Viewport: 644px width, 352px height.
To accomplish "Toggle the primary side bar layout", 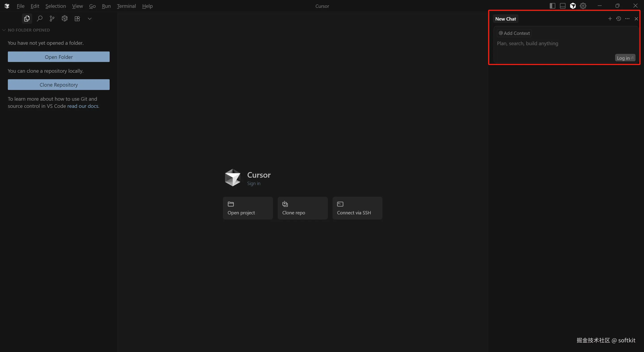I will pyautogui.click(x=552, y=6).
